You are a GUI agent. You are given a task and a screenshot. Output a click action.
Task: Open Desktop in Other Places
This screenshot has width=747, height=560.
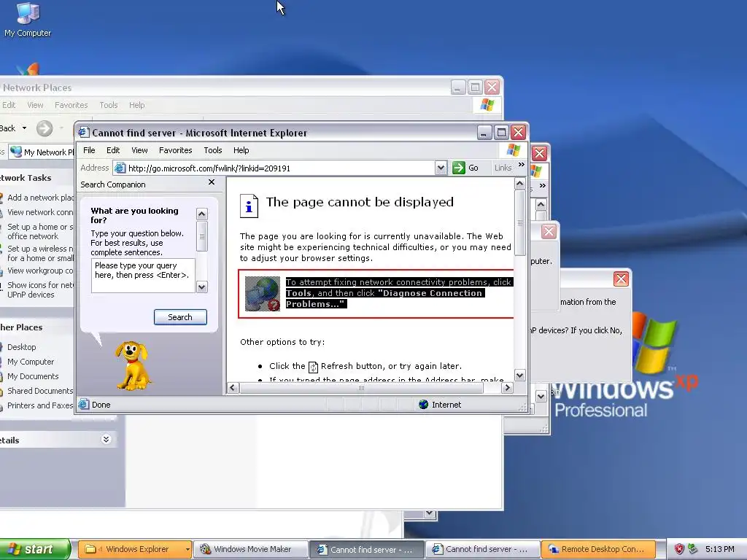[21, 347]
